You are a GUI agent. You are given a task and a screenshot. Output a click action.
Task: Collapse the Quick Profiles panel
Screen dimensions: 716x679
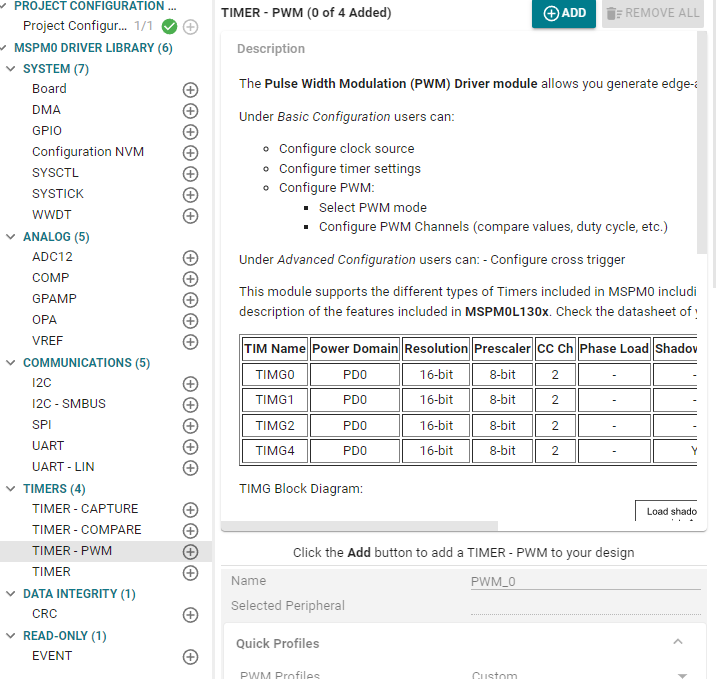pyautogui.click(x=677, y=643)
